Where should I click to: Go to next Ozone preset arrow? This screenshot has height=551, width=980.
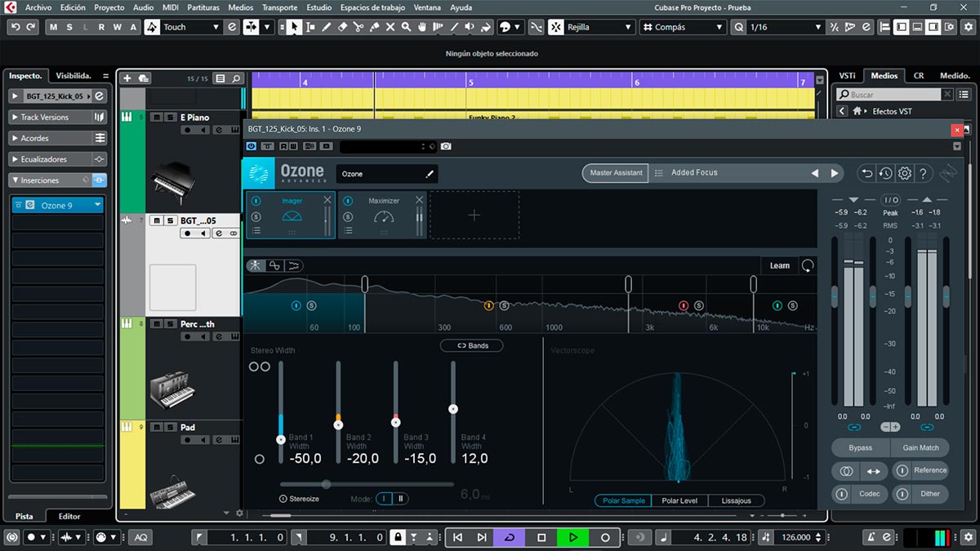click(834, 173)
